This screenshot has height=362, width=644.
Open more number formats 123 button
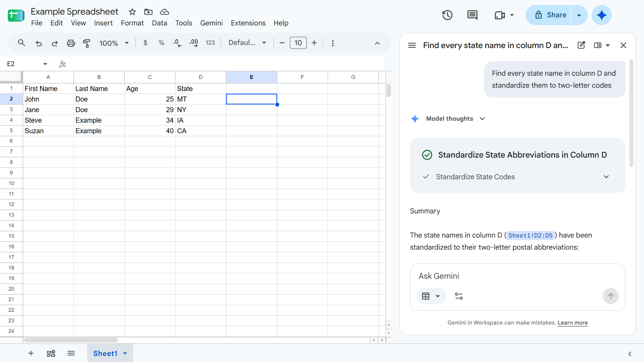pyautogui.click(x=210, y=43)
